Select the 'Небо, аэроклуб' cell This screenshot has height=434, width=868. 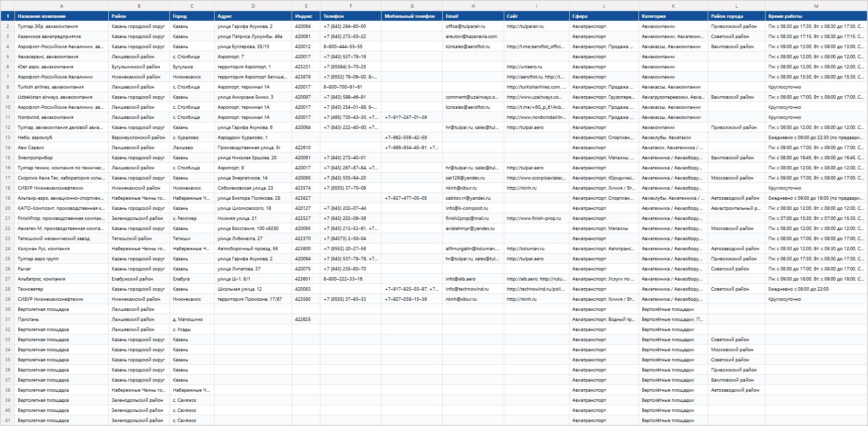[x=62, y=138]
